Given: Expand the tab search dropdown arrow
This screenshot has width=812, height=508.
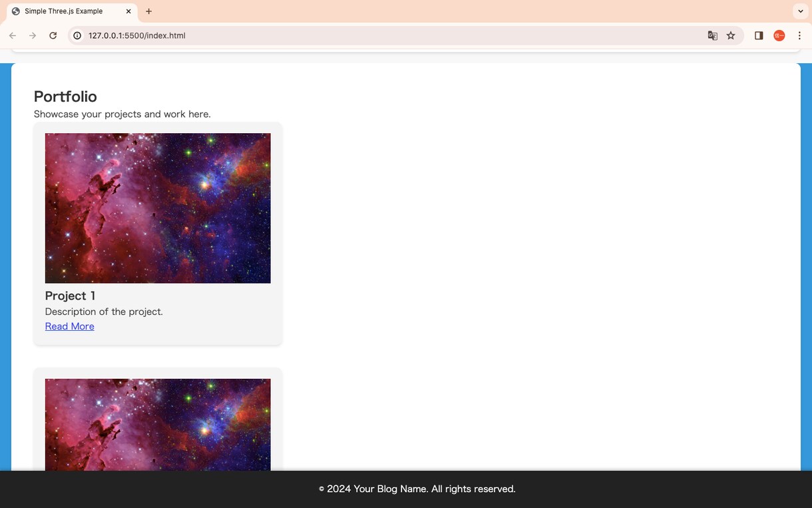Looking at the screenshot, I should click(x=799, y=11).
